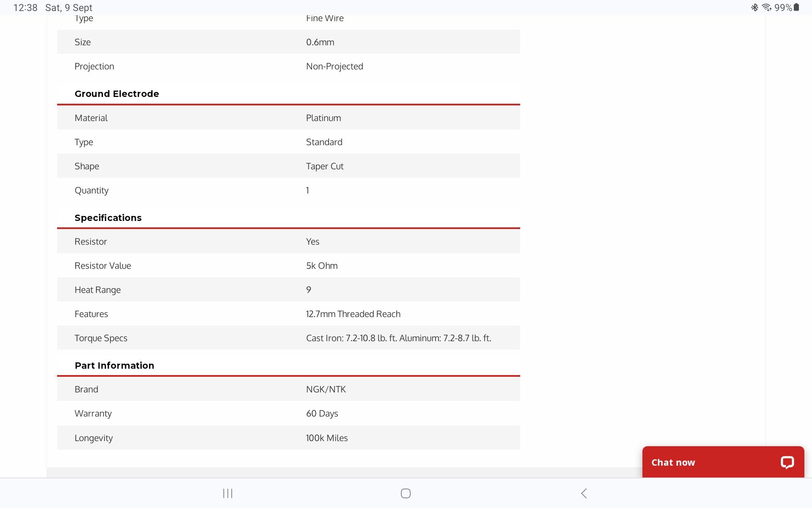The image size is (812, 508).
Task: Click the NGK/NTK brand value
Action: coord(326,389)
